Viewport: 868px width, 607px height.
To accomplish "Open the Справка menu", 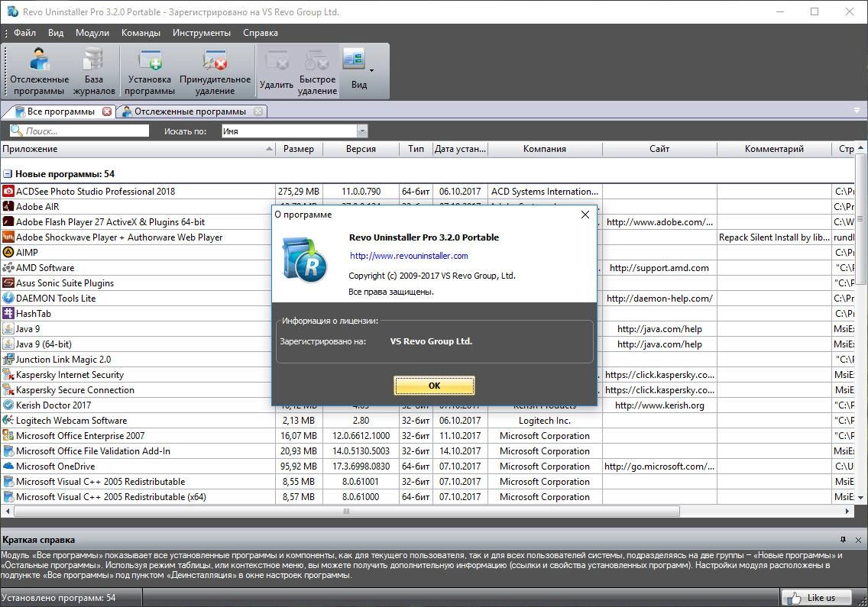I will (x=261, y=33).
